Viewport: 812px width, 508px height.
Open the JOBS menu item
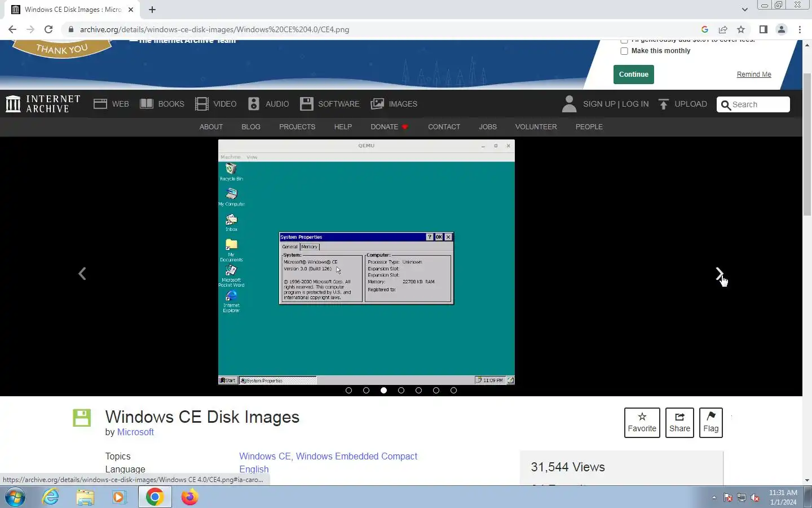pos(488,127)
